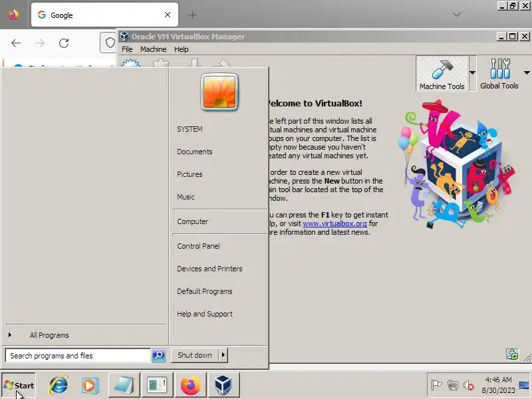Select Machine Tools in VirtualBox toolbar
The height and width of the screenshot is (399, 532).
[442, 74]
